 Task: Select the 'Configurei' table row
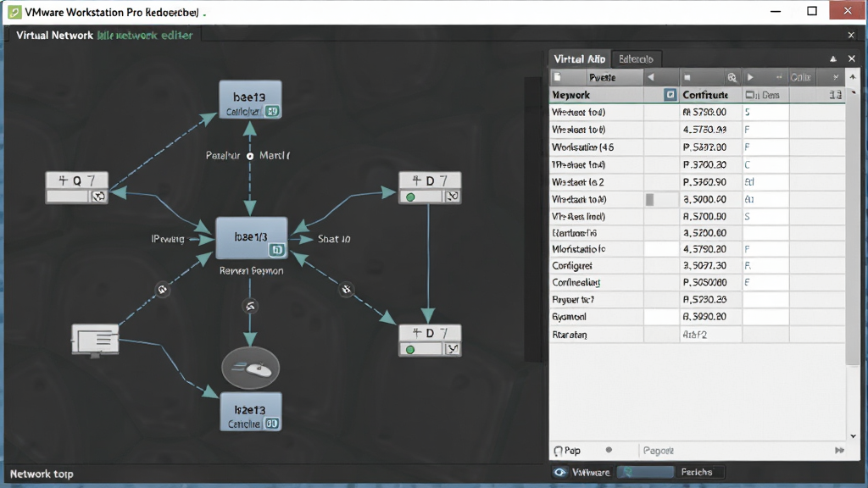tap(698, 265)
